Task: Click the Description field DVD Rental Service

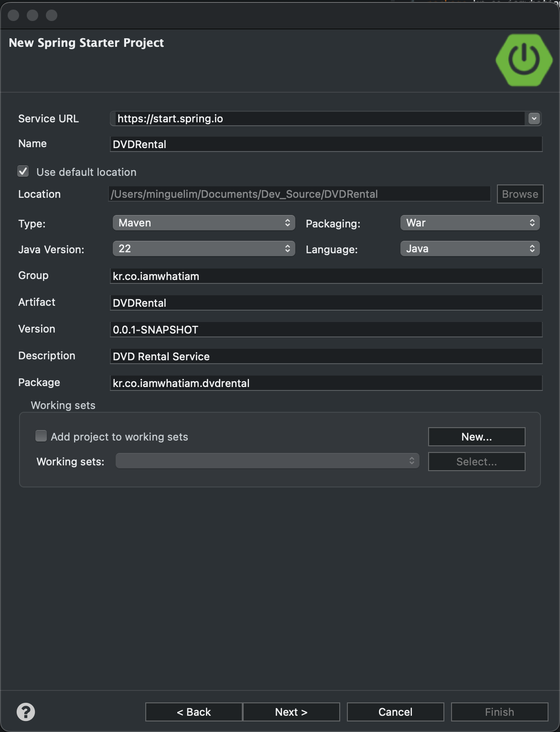Action: [x=326, y=356]
